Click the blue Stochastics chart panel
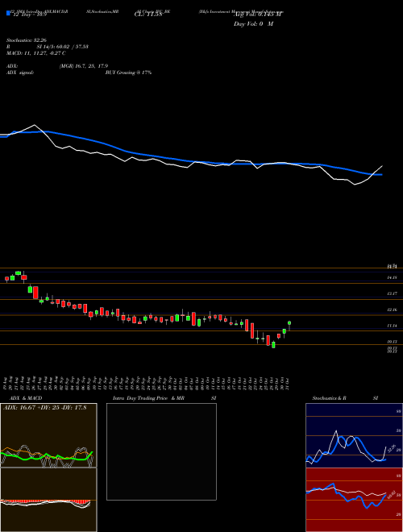 [354, 435]
